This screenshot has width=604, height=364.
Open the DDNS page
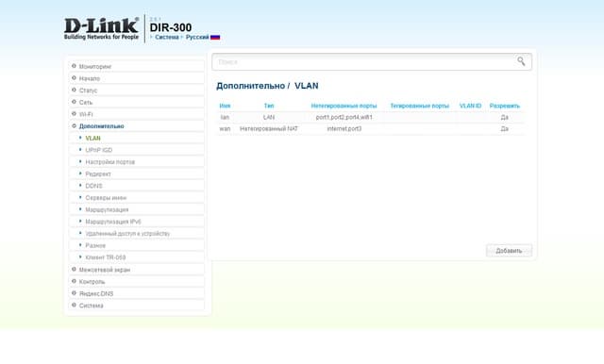(136, 186)
